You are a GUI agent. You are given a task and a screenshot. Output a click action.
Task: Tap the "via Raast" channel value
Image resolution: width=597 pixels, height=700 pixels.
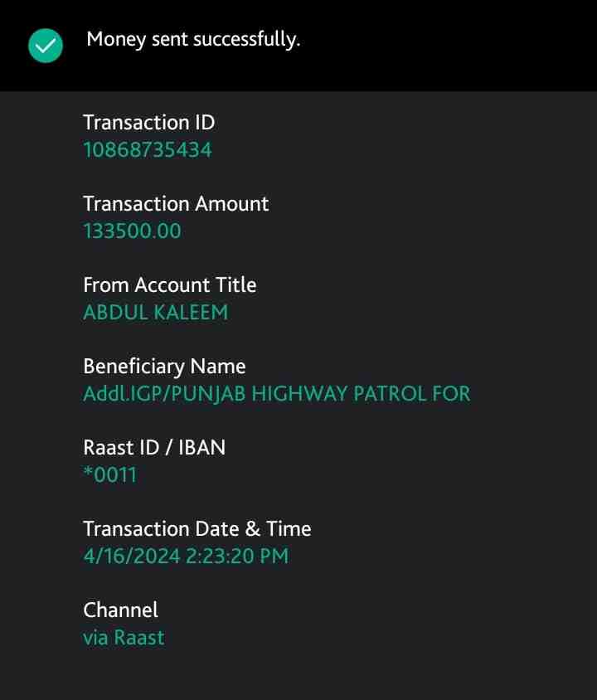(124, 638)
